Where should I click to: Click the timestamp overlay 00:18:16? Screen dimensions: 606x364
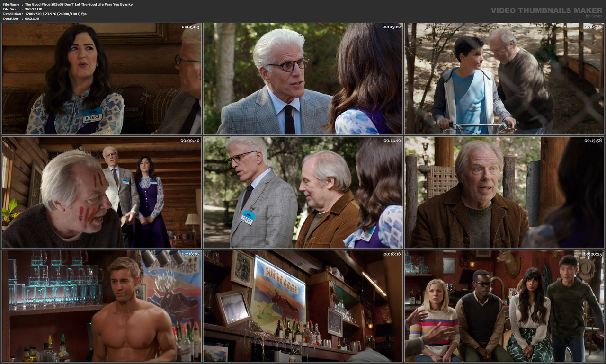391,253
